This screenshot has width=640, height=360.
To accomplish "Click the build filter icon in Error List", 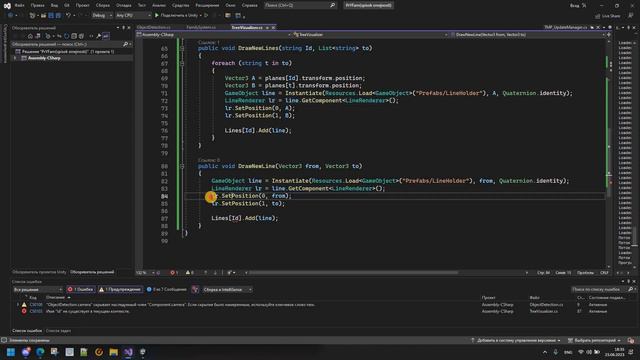I will click(195, 289).
